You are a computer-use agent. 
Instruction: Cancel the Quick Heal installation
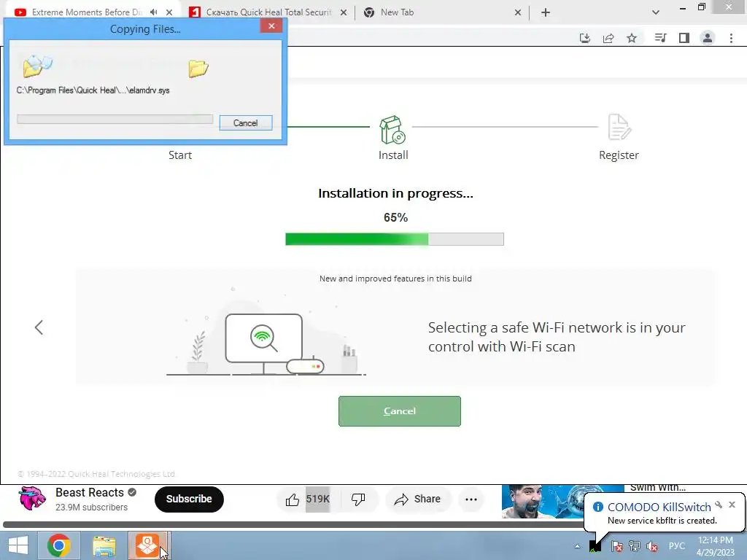pos(399,411)
